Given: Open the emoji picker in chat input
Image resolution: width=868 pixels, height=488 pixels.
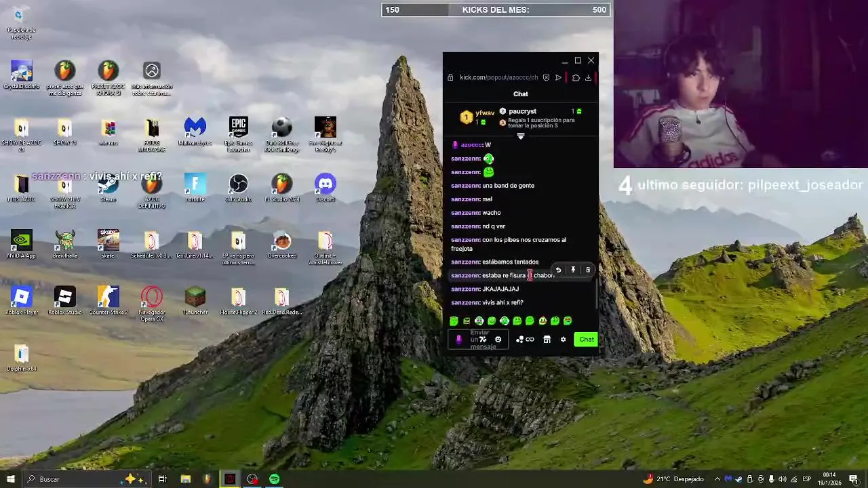Looking at the screenshot, I should (x=498, y=340).
